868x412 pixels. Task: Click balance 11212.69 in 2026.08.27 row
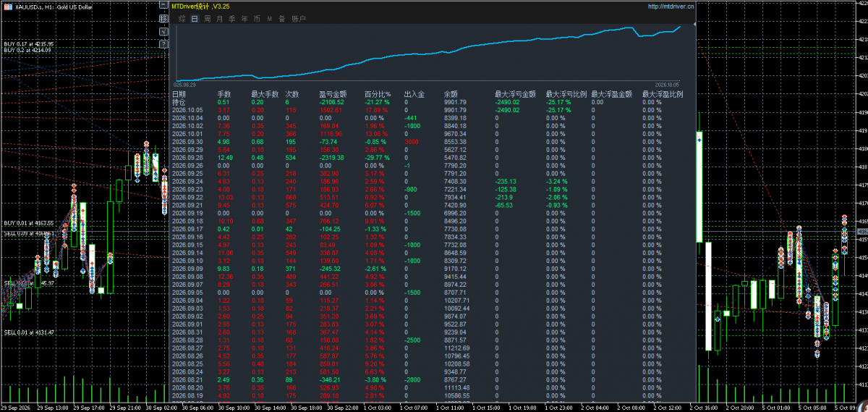(x=456, y=348)
